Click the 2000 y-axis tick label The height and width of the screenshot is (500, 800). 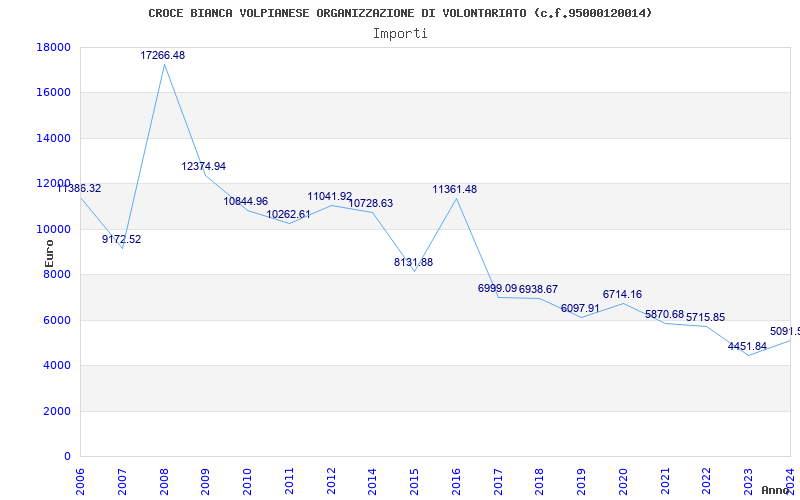[57, 412]
